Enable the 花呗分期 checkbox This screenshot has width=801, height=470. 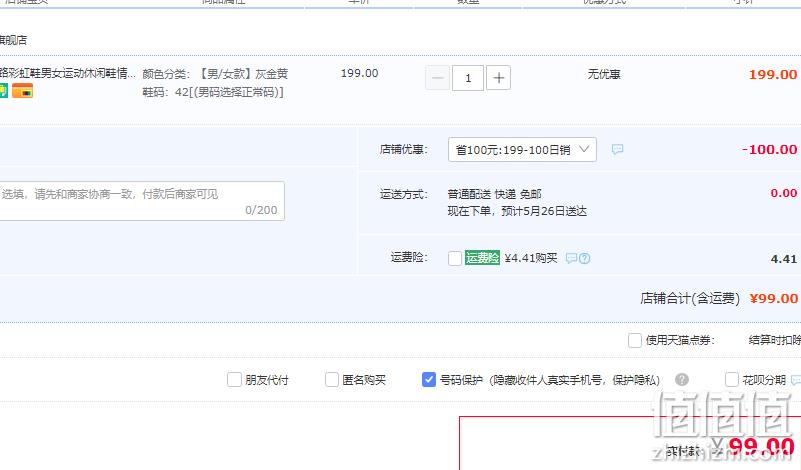pyautogui.click(x=732, y=380)
